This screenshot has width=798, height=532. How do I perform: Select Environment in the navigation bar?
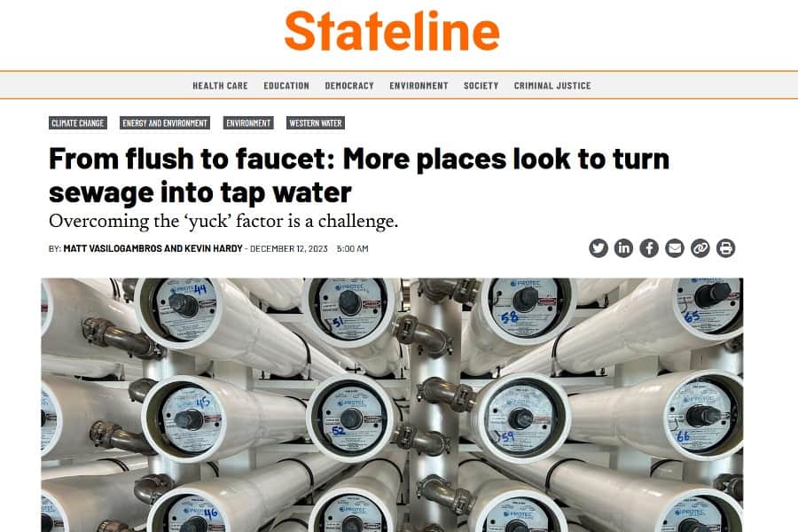tap(419, 85)
